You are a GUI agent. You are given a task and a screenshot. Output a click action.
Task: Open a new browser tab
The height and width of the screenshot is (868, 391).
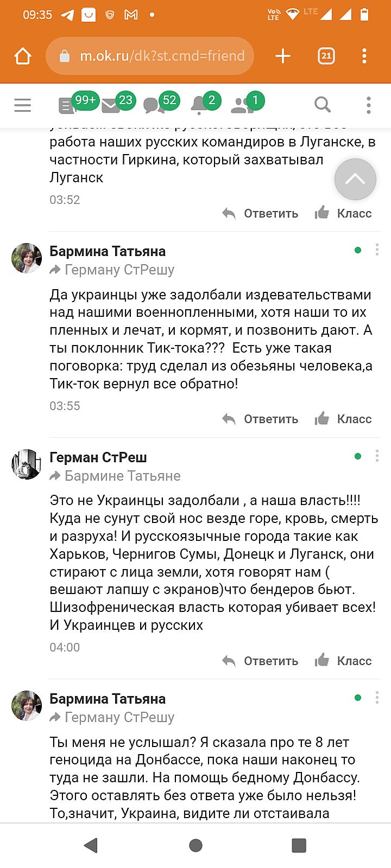(x=283, y=56)
